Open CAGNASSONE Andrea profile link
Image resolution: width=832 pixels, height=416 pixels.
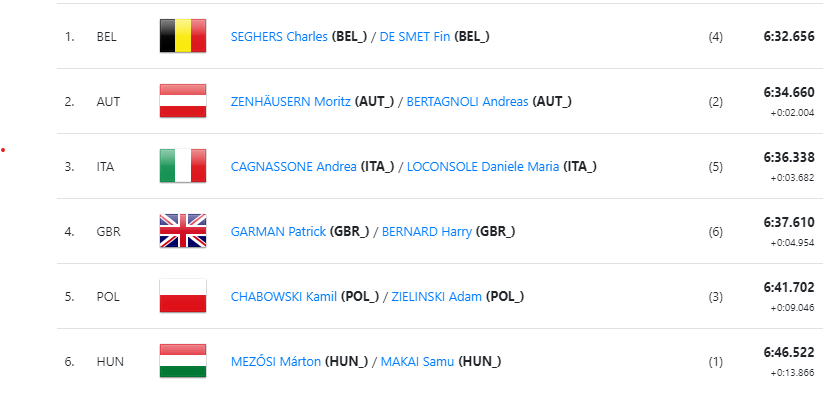(x=293, y=167)
